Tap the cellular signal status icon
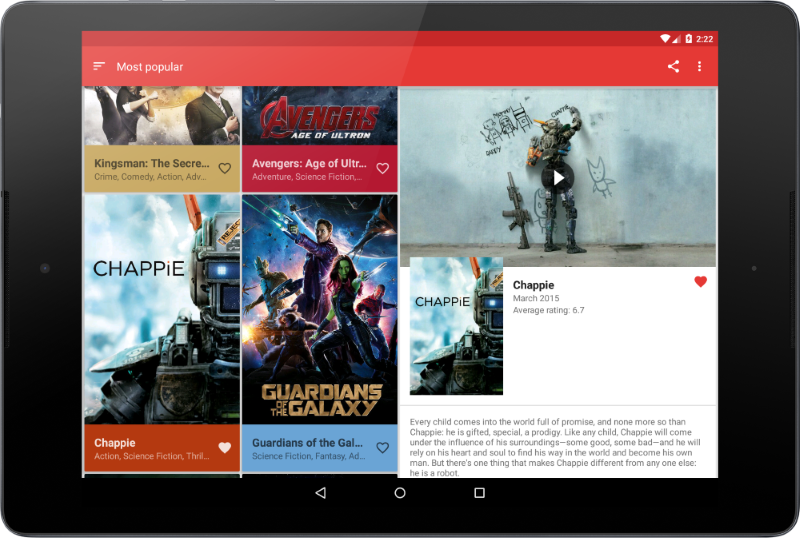The height and width of the screenshot is (538, 800). 677,39
